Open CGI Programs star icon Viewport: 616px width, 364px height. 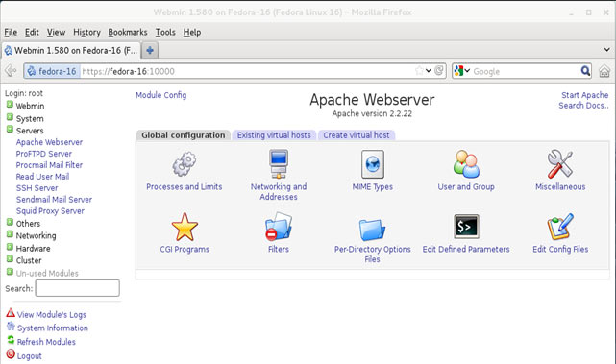pyautogui.click(x=185, y=227)
